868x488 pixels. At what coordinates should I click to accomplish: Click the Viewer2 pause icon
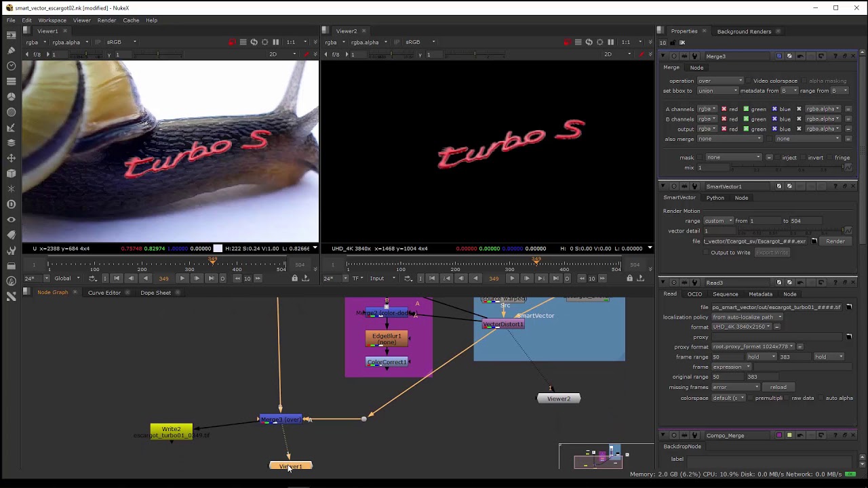[610, 42]
